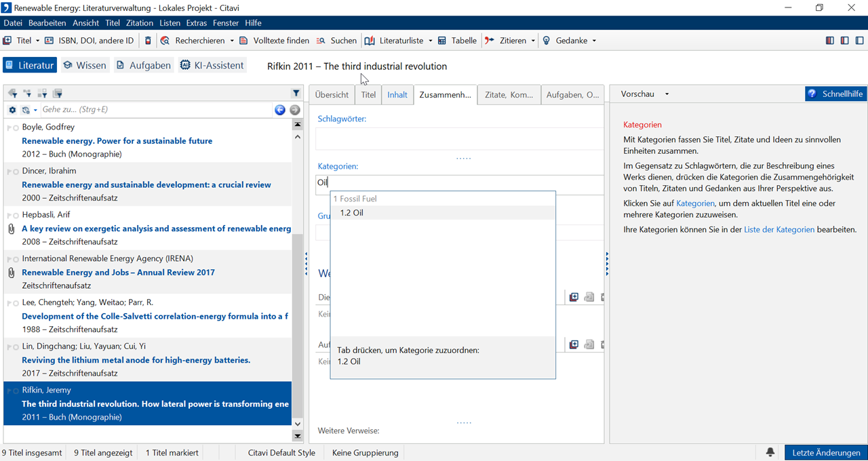The height and width of the screenshot is (461, 868).
Task: Click the red delete title icon in toolbar
Action: point(149,41)
